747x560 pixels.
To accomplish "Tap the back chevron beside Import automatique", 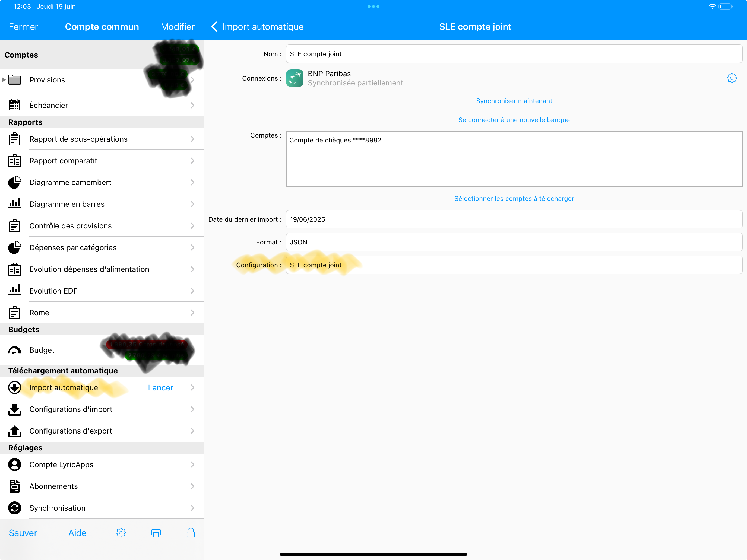I will click(214, 27).
